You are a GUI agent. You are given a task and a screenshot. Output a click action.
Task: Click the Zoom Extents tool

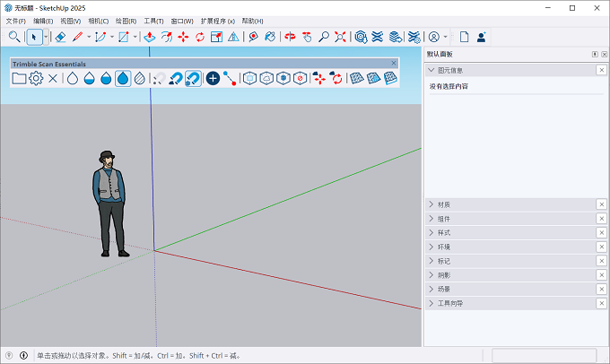[340, 37]
